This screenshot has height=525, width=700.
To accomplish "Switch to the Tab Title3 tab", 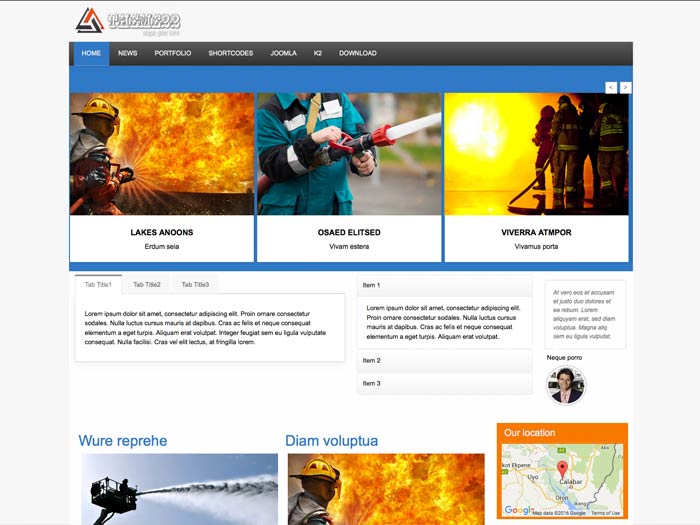I will click(195, 285).
